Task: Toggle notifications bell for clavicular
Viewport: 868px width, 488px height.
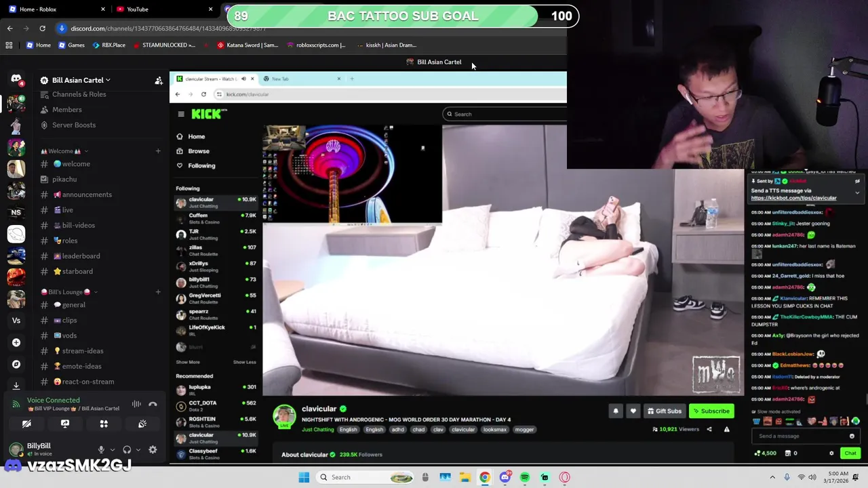Action: pos(616,411)
